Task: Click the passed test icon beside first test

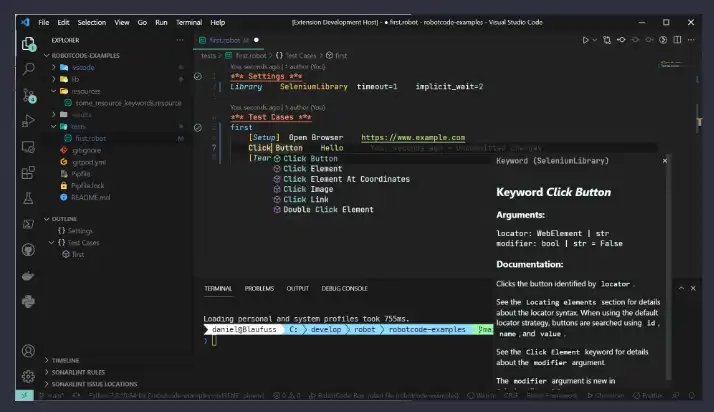Action: tap(198, 127)
